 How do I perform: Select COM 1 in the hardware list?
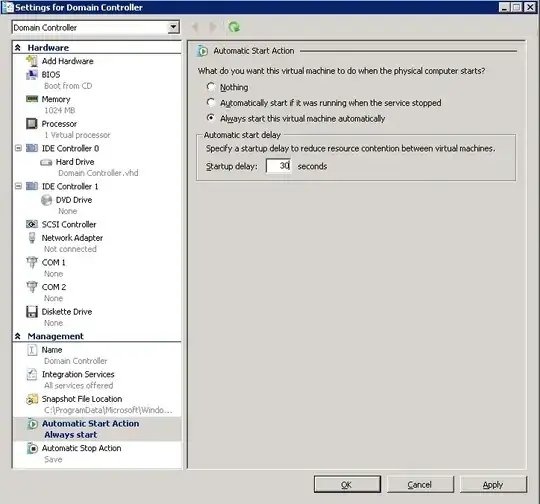(x=53, y=263)
